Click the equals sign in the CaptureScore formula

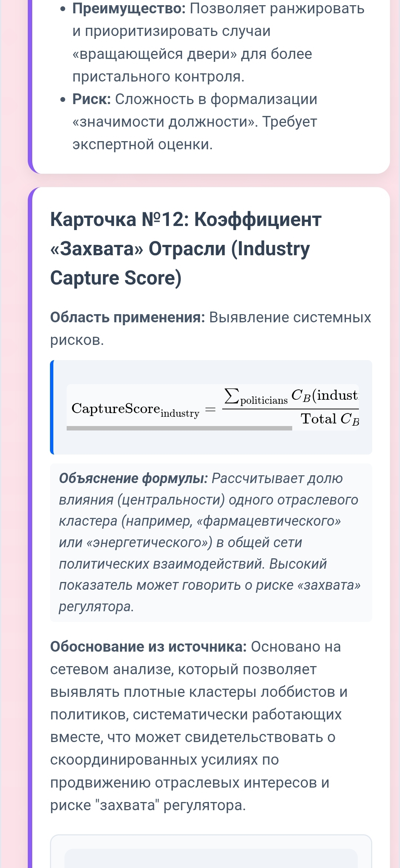point(210,409)
